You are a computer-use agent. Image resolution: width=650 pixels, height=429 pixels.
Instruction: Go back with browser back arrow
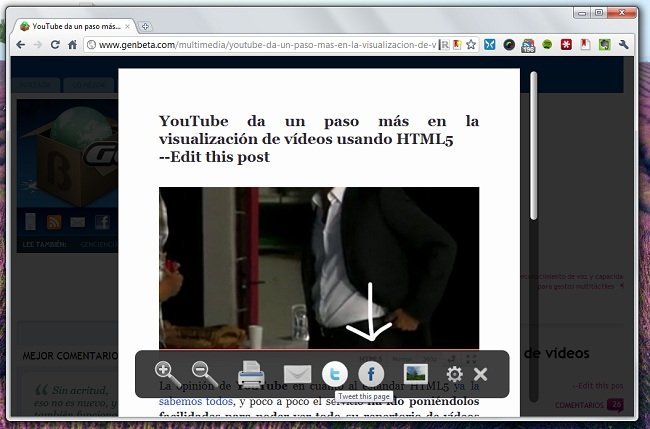[20, 45]
